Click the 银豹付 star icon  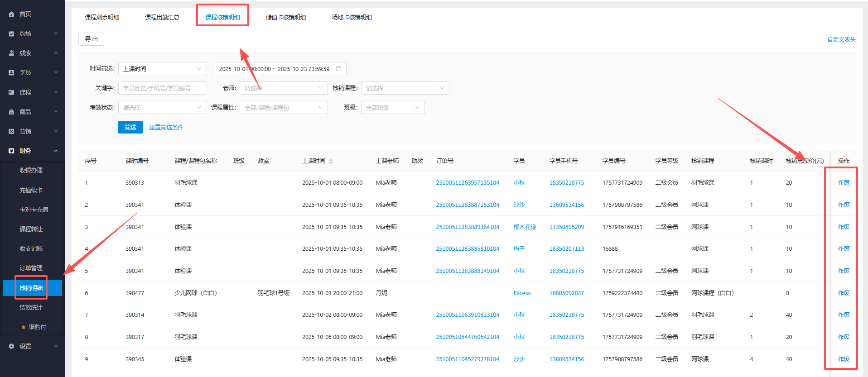pos(24,327)
